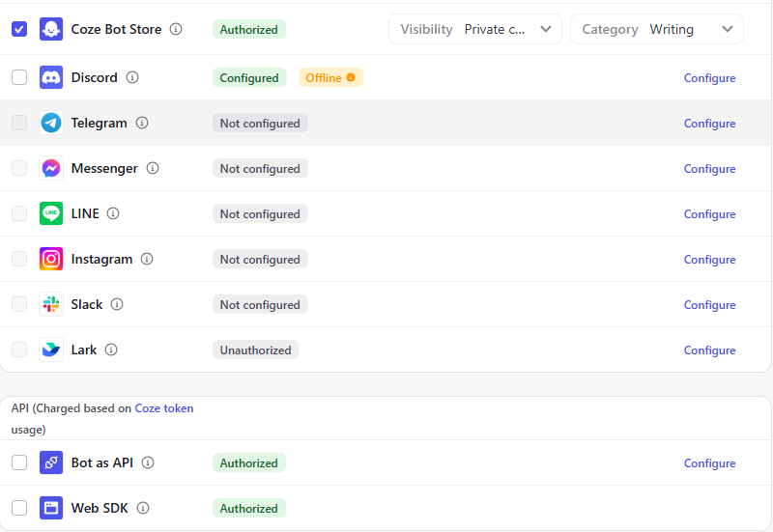Click the Configured badge for Discord
This screenshot has width=773, height=532.
pyautogui.click(x=249, y=77)
